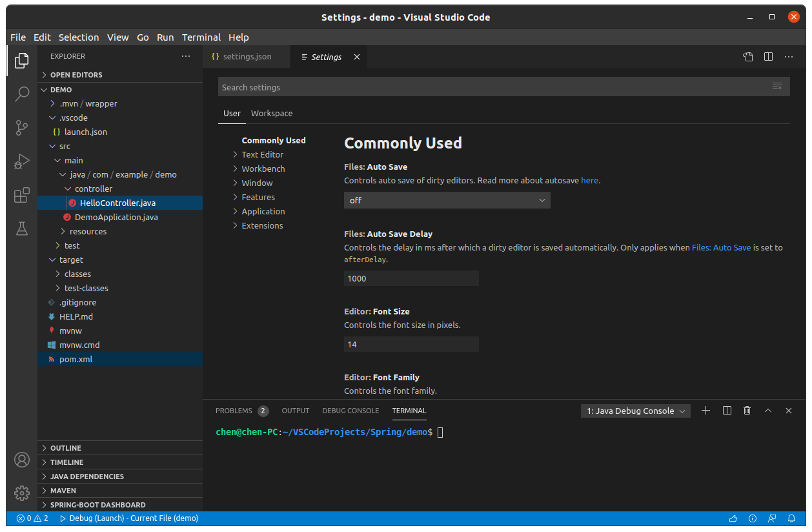The height and width of the screenshot is (532, 812).
Task: Open the Selection menu
Action: click(x=79, y=37)
